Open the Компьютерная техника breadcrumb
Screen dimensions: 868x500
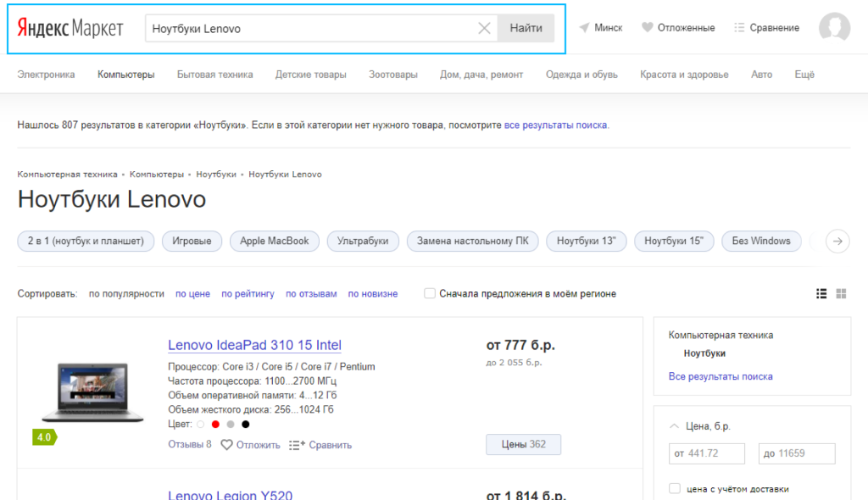point(67,175)
